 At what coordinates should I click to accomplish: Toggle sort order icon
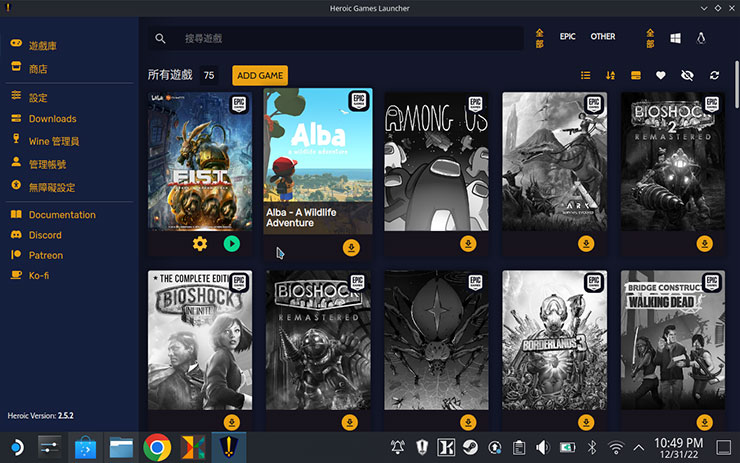coord(610,75)
